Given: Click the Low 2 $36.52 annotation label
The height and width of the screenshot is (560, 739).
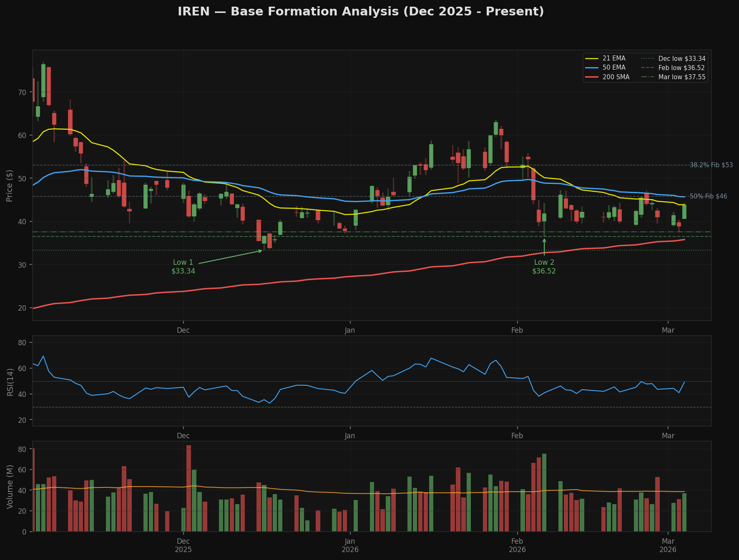Looking at the screenshot, I should [544, 267].
